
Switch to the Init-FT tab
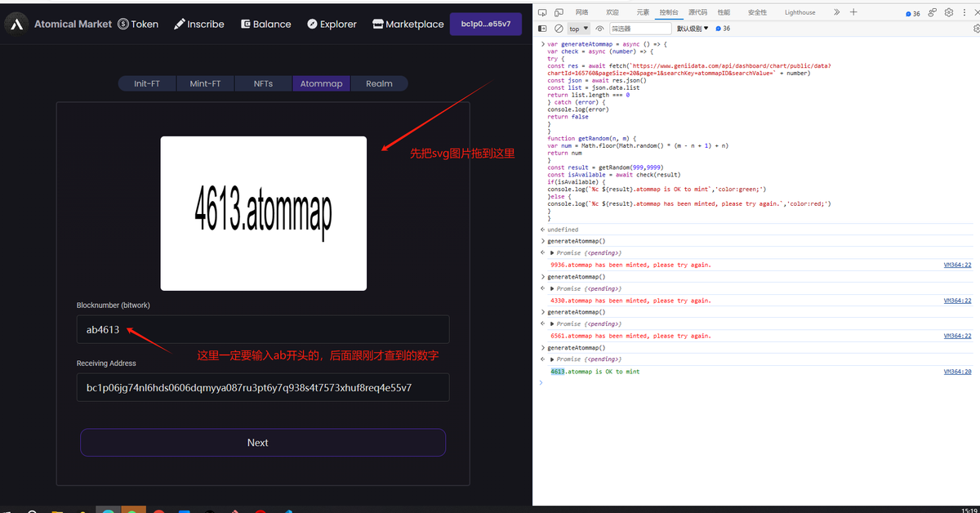tap(147, 83)
